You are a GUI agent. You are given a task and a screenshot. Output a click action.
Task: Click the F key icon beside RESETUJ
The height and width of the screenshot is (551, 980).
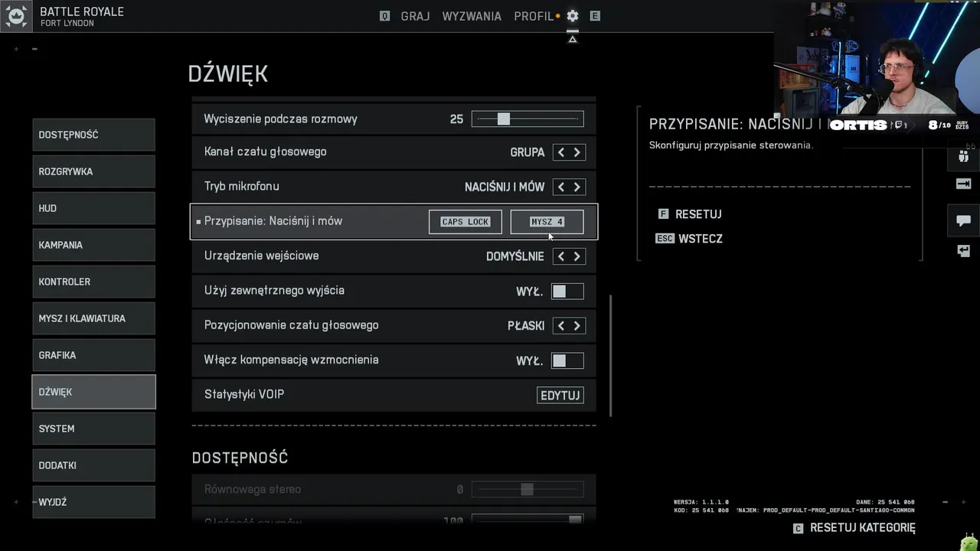(663, 214)
